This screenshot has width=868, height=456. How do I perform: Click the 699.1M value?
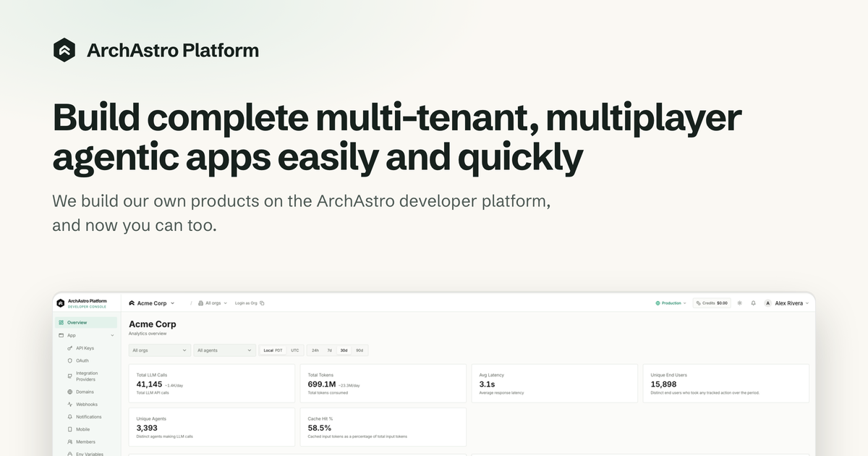(x=322, y=384)
